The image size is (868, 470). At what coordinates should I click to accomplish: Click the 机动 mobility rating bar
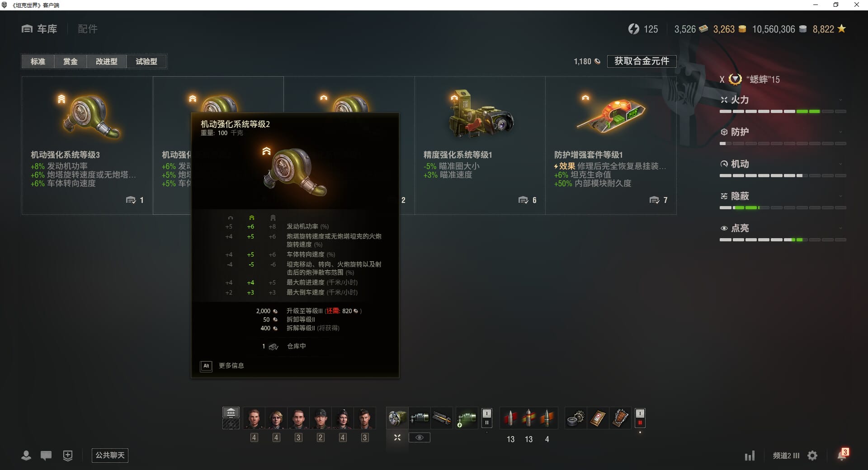(783, 175)
